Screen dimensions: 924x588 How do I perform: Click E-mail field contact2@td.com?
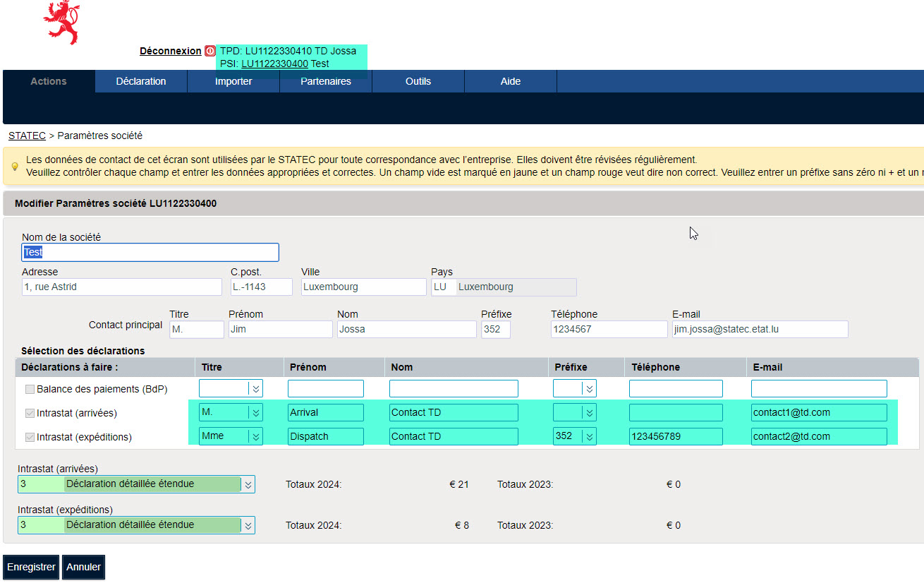coord(819,436)
